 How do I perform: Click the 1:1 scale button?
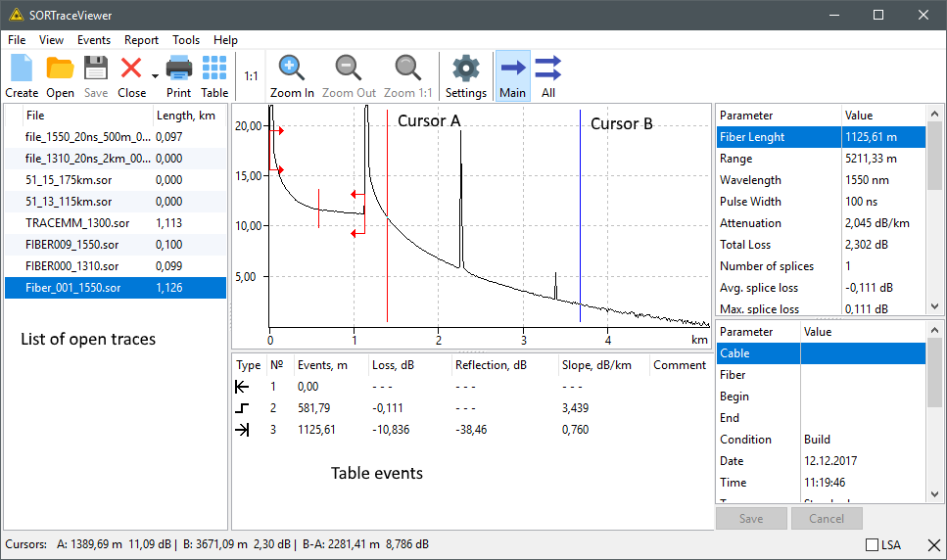(251, 76)
